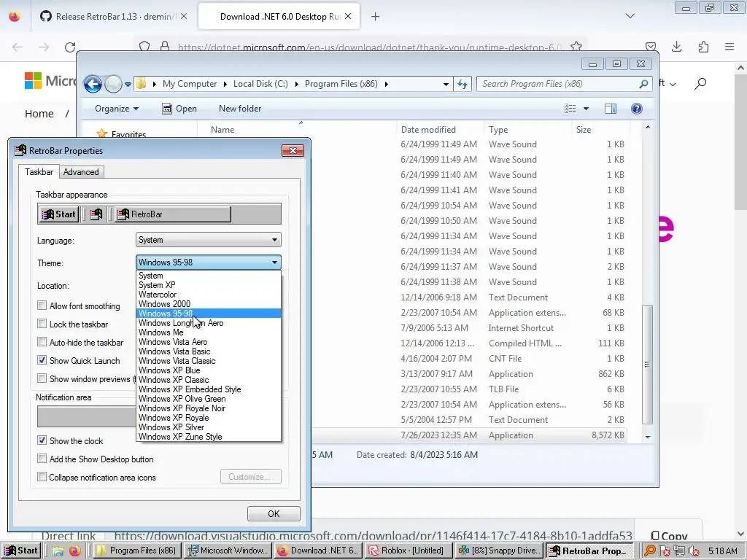Click New folder in Explorer toolbar
The height and width of the screenshot is (560, 747).
pyautogui.click(x=240, y=109)
